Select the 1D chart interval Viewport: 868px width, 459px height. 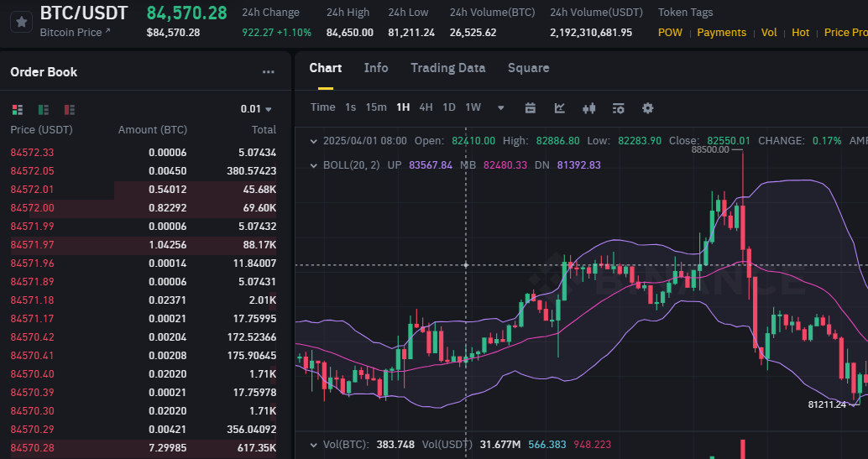tap(449, 107)
